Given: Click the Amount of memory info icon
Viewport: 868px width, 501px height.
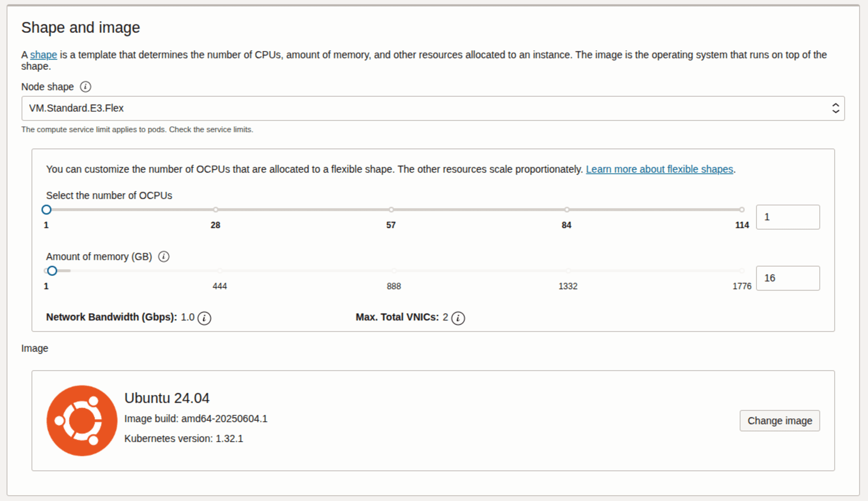Looking at the screenshot, I should 164,257.
